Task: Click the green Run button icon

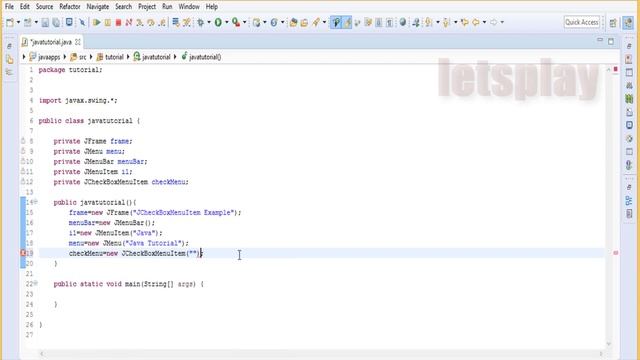Action: (218, 22)
